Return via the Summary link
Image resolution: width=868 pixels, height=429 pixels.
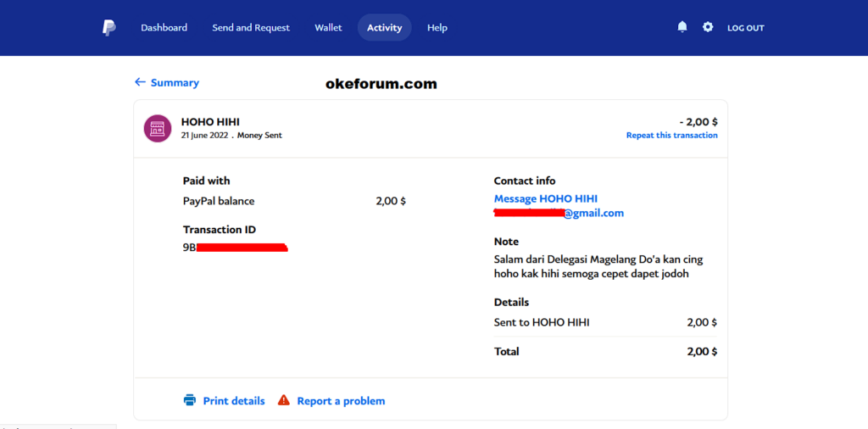pyautogui.click(x=175, y=82)
